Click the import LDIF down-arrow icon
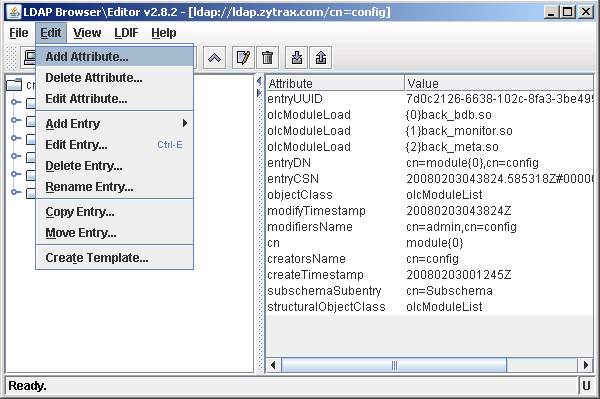Image resolution: width=600 pixels, height=399 pixels. click(x=297, y=58)
